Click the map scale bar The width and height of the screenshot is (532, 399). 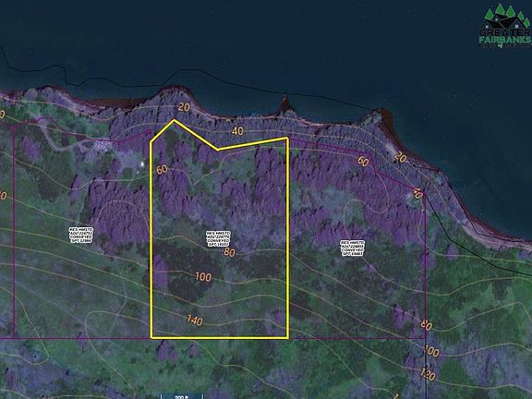pyautogui.click(x=182, y=396)
